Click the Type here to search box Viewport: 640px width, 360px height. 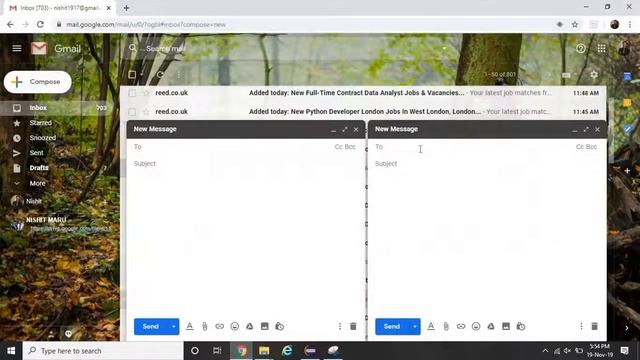point(103,351)
